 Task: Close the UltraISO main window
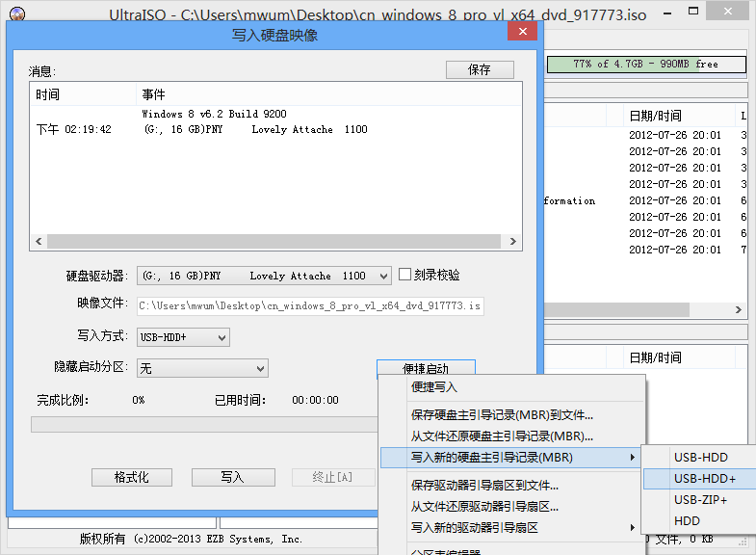click(x=728, y=11)
